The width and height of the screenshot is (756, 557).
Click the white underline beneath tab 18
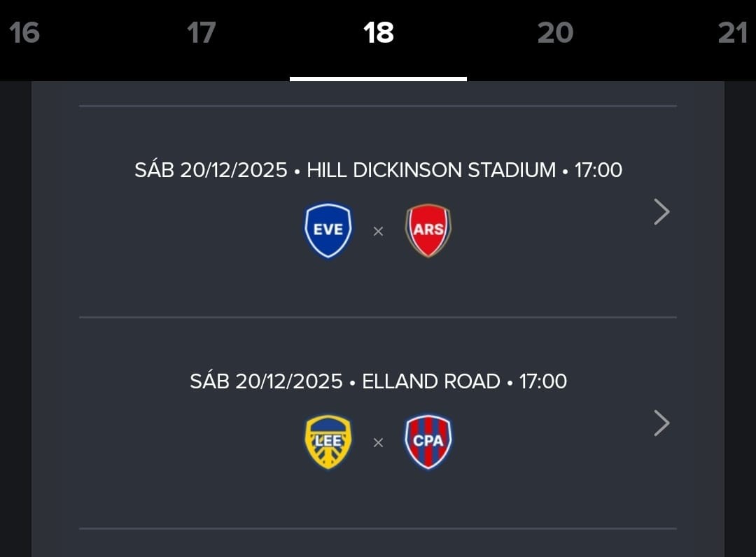(378, 79)
